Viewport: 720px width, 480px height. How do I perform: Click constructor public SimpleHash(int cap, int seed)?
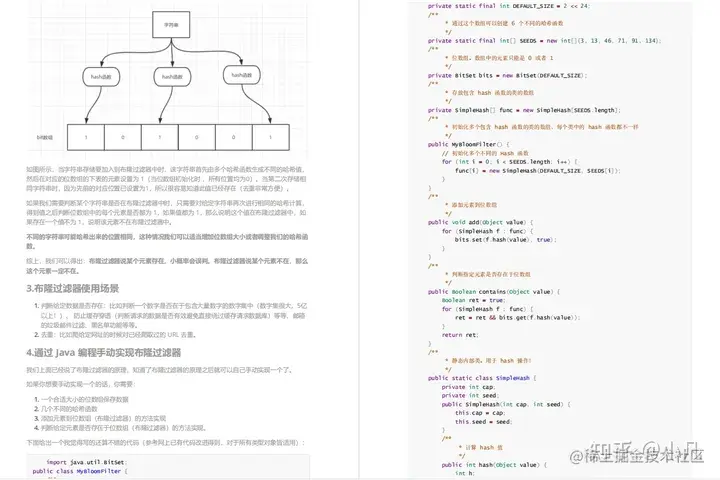(x=506, y=405)
